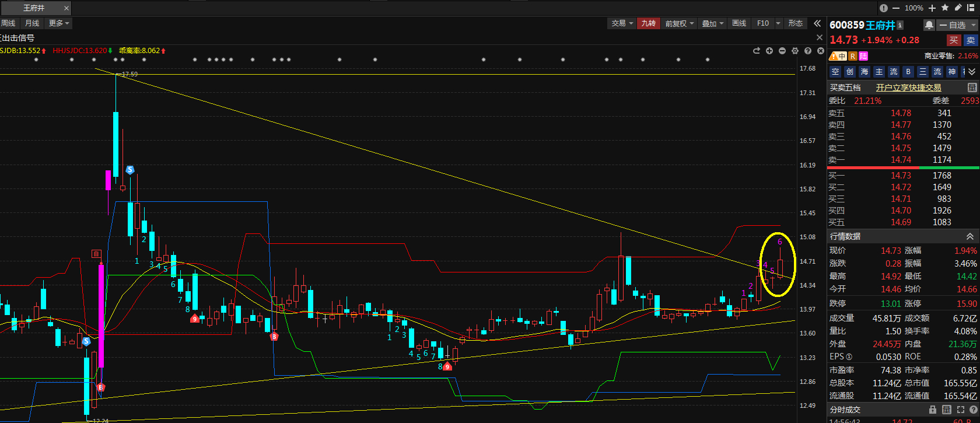The height and width of the screenshot is (423, 980).
Task: Zoom in with the plus next to 100%
Action: 932,8
